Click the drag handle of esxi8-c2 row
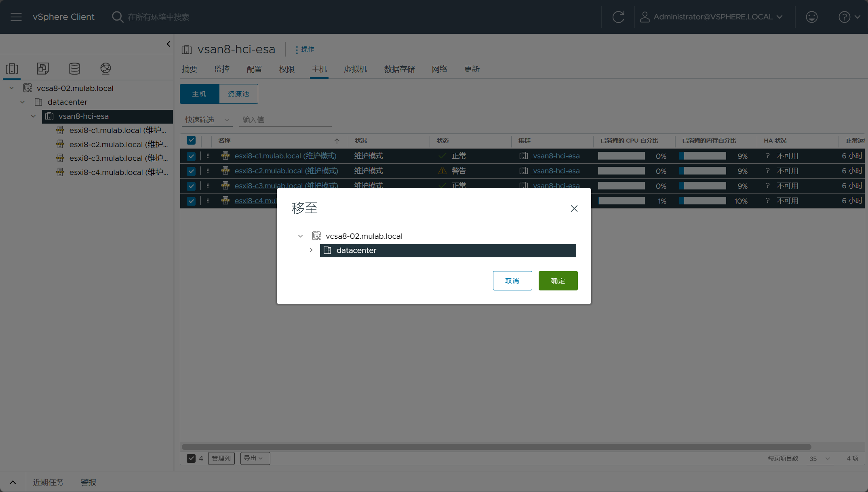This screenshot has height=492, width=868. point(208,171)
